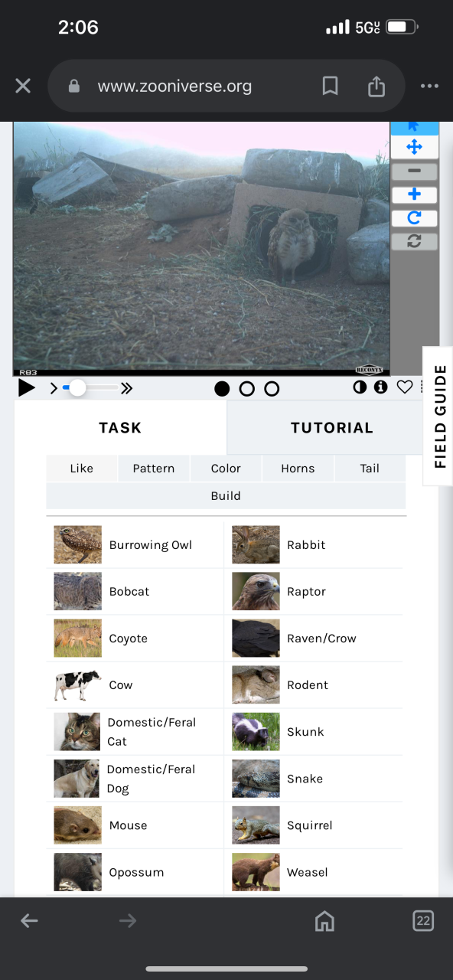Open the Field Guide side tab
The height and width of the screenshot is (980, 453).
[439, 416]
